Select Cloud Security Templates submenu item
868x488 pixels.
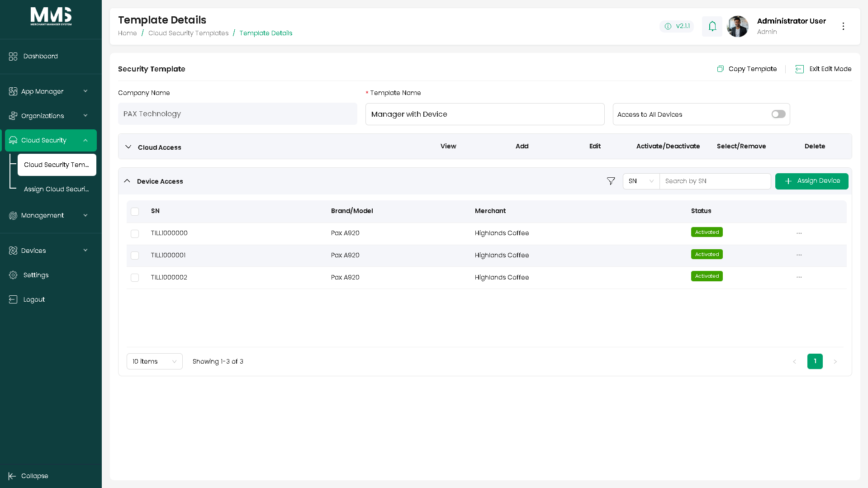[57, 165]
